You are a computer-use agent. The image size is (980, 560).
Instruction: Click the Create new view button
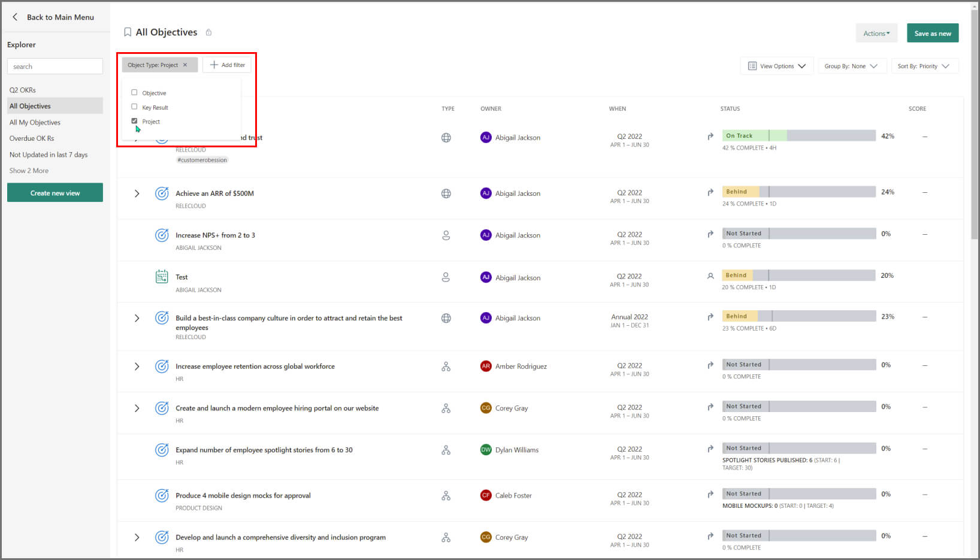click(55, 193)
